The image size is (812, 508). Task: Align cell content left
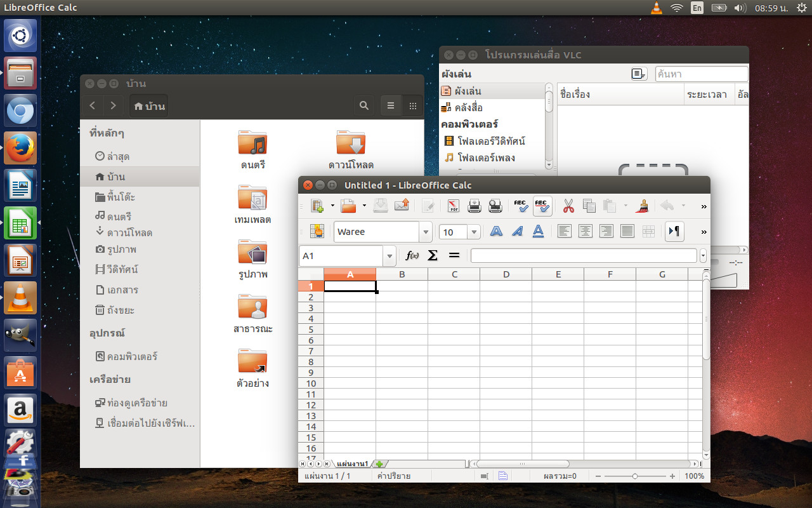(x=565, y=232)
